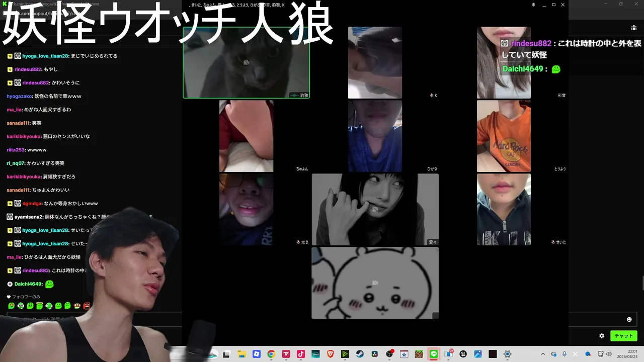Click the green blob emote in Daichi4649's chat-list message
The image size is (644, 362).
click(49, 284)
